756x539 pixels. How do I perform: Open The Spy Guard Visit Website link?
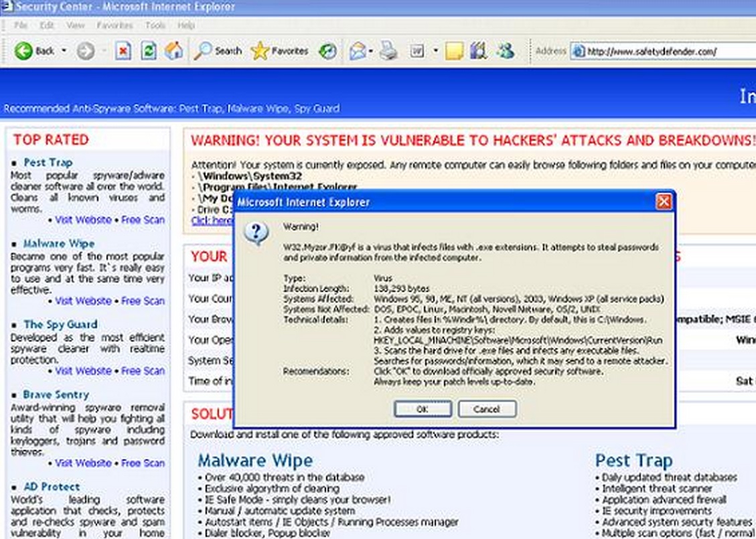pos(83,371)
